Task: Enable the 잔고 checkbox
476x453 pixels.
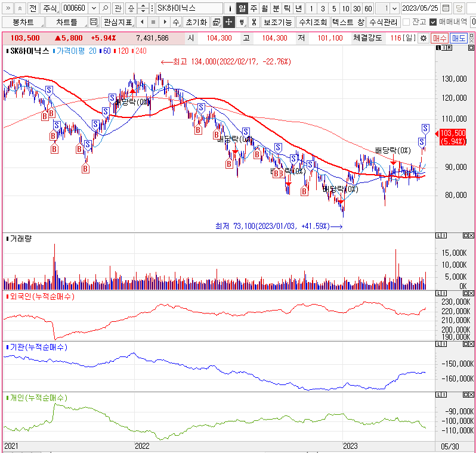Action: pos(406,22)
